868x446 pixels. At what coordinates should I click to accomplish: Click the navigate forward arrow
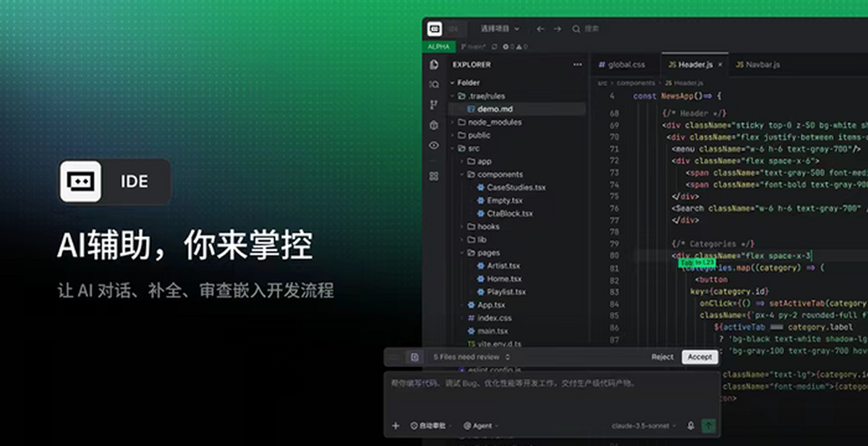click(557, 29)
